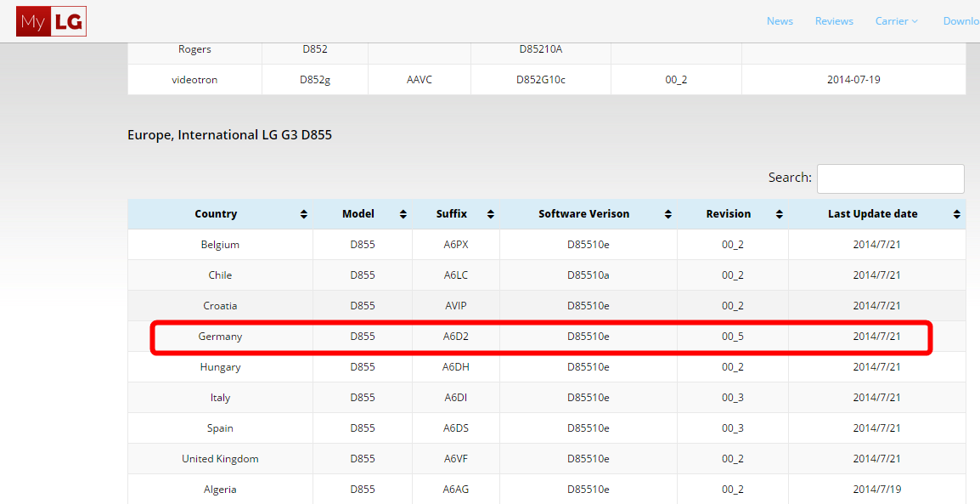
Task: Sort by Revision column sort icon
Action: point(779,215)
